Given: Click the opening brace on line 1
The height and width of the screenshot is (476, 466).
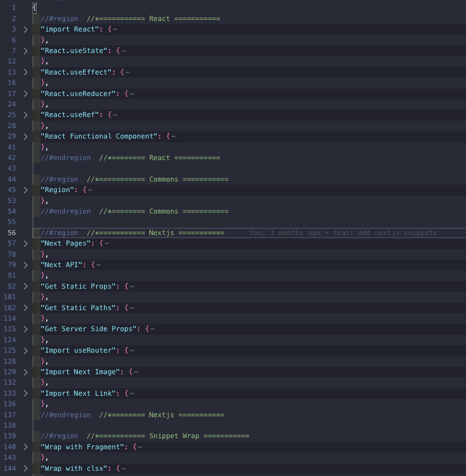Looking at the screenshot, I should (35, 8).
